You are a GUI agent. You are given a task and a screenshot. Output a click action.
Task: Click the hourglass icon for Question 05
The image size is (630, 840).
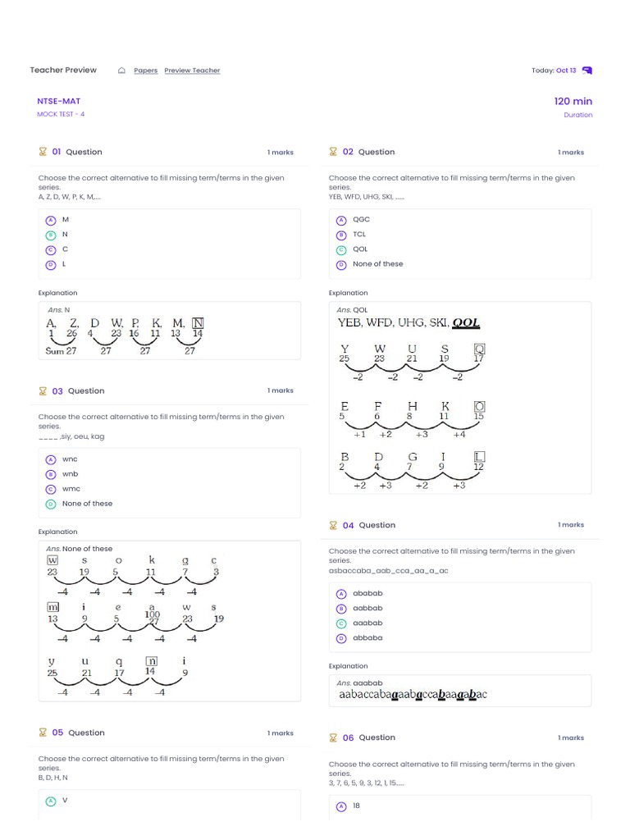43,733
